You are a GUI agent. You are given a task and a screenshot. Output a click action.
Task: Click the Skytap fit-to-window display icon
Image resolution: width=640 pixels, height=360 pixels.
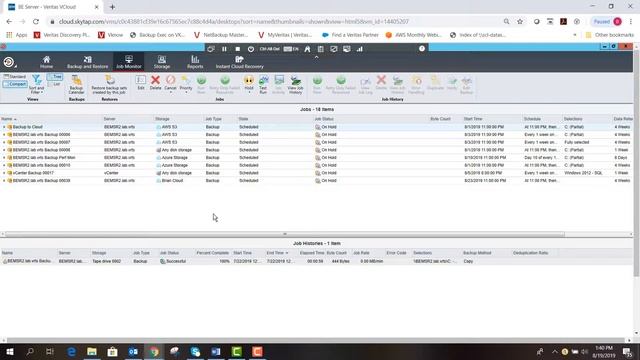pos(333,49)
